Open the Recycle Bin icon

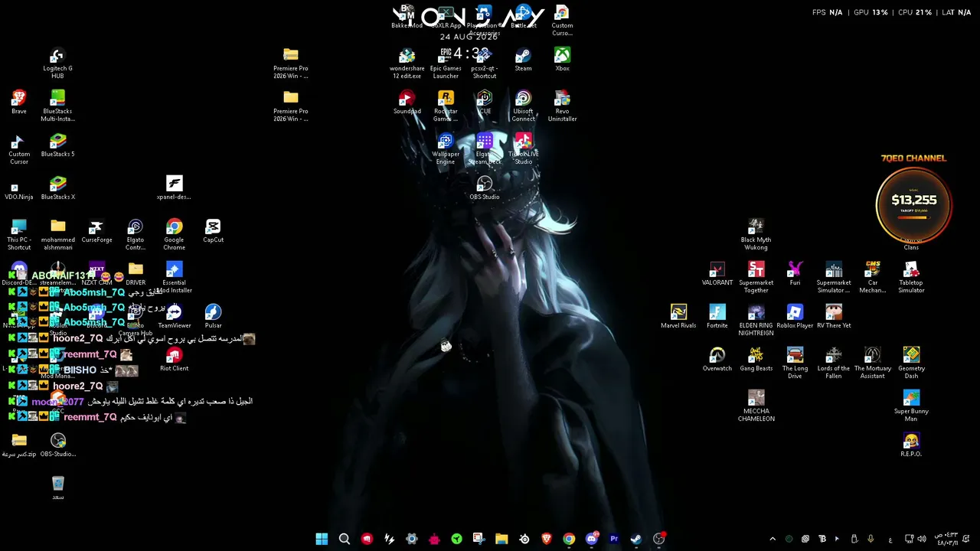click(x=58, y=488)
